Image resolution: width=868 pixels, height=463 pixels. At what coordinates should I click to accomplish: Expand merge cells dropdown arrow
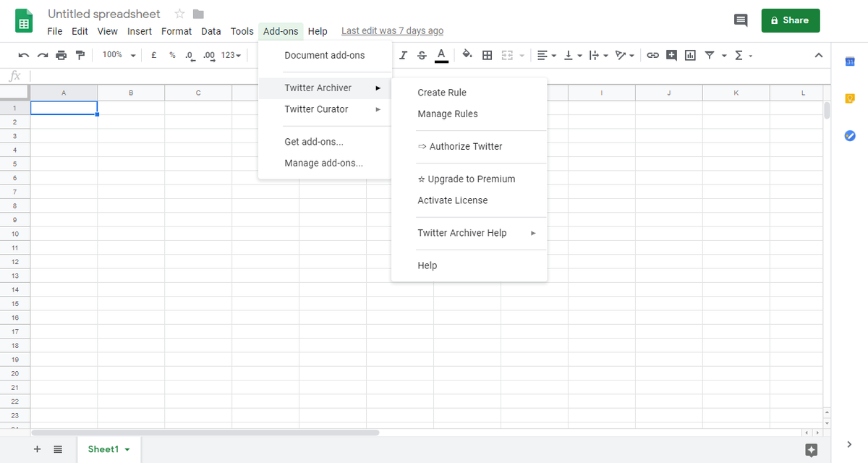(522, 56)
